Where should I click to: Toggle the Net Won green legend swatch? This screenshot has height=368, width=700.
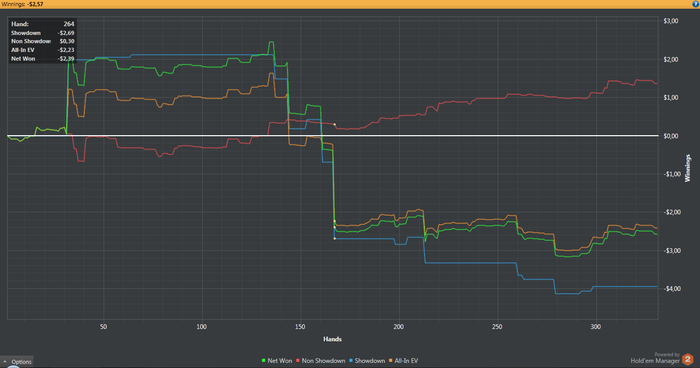[263, 360]
